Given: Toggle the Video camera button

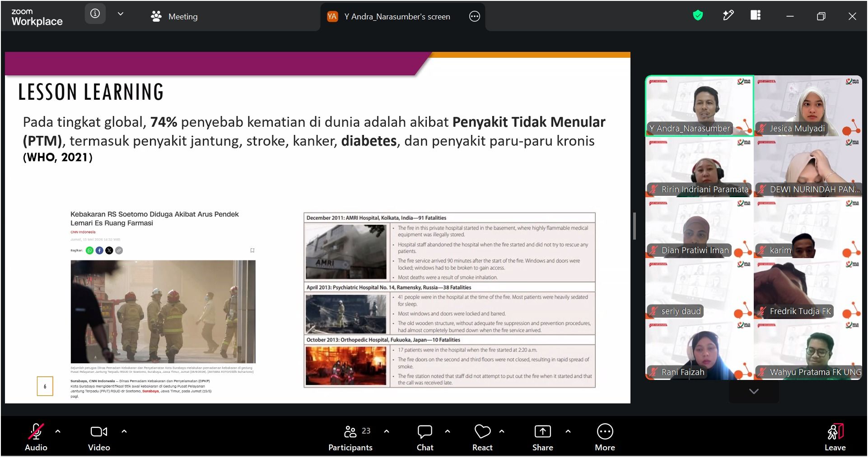Looking at the screenshot, I should (x=99, y=438).
